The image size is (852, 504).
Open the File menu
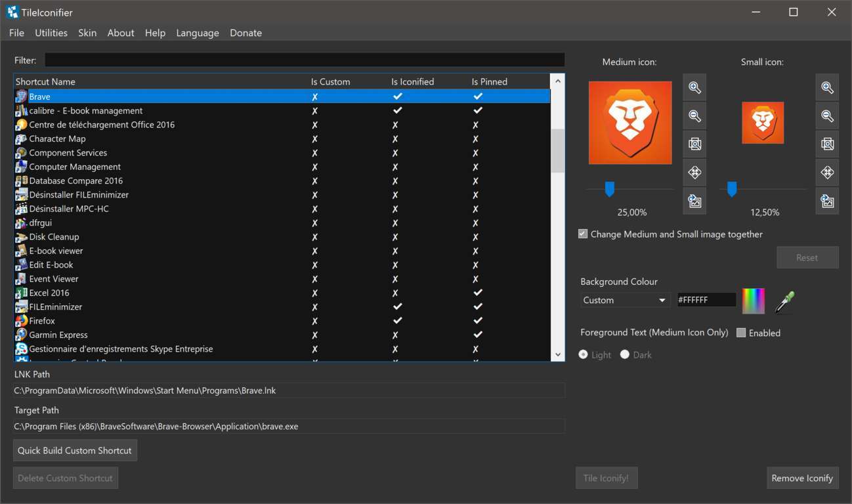(16, 33)
